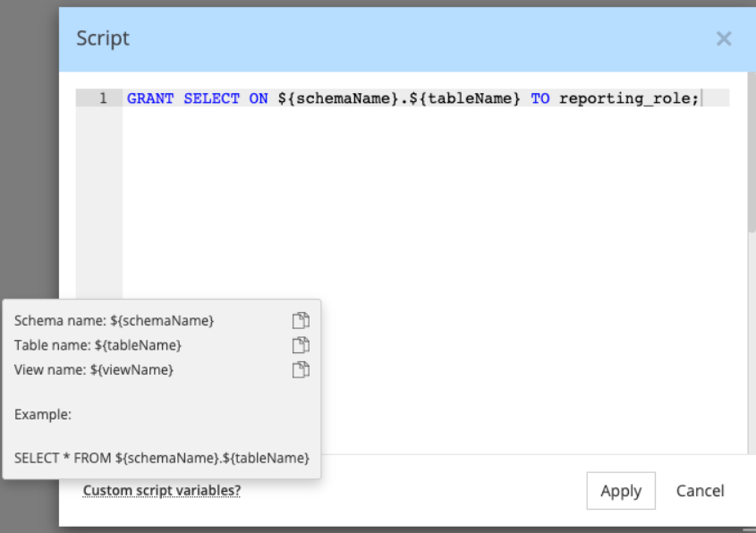The width and height of the screenshot is (756, 533).
Task: Open the Custom script variables help link
Action: [161, 490]
